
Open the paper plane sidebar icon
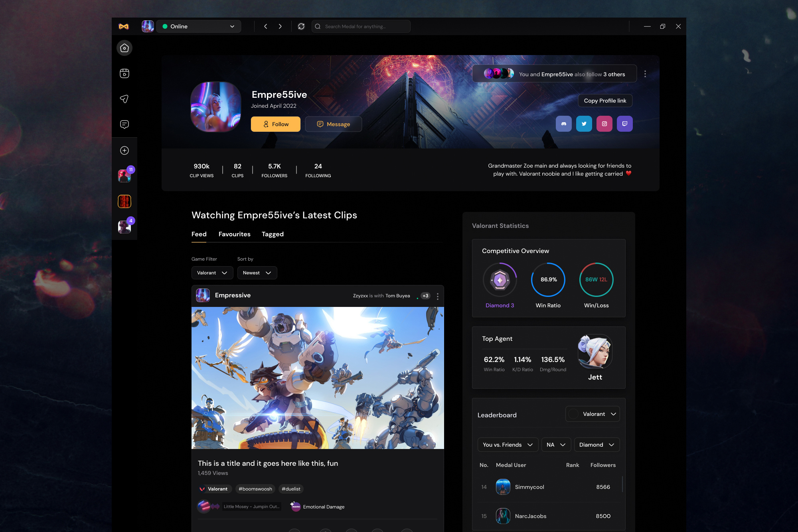tap(124, 99)
